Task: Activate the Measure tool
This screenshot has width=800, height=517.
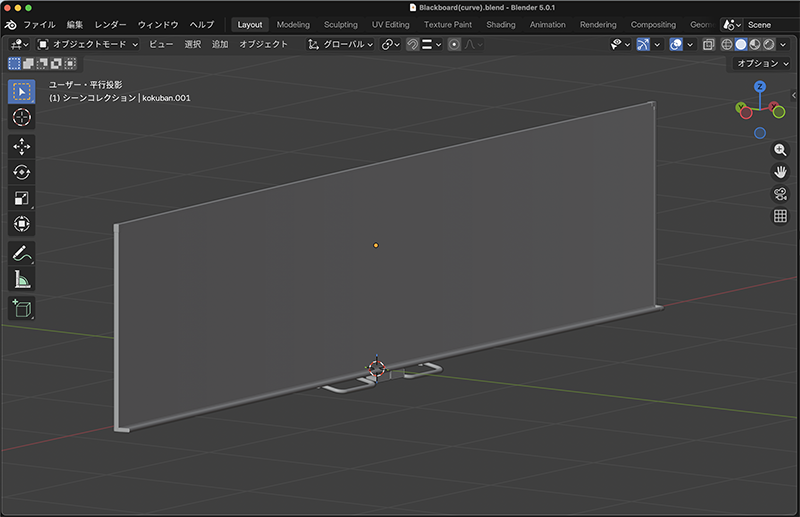Action: pos(21,279)
